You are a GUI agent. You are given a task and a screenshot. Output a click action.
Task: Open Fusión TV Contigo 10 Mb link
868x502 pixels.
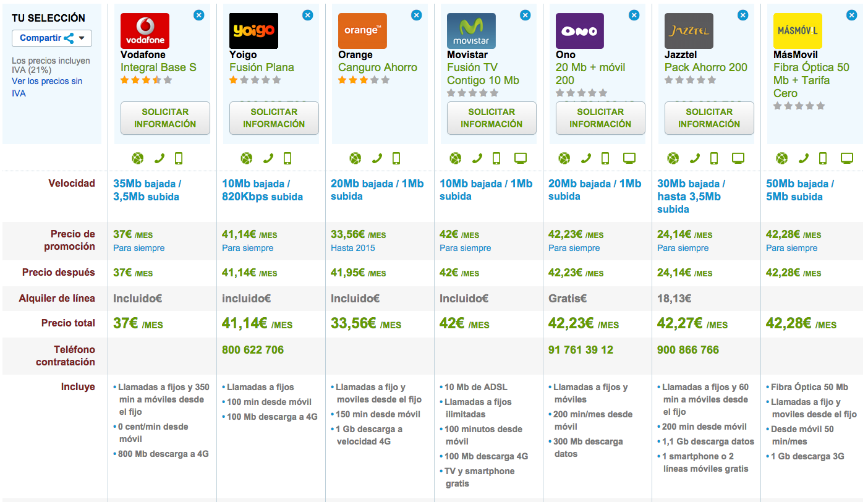pos(483,74)
